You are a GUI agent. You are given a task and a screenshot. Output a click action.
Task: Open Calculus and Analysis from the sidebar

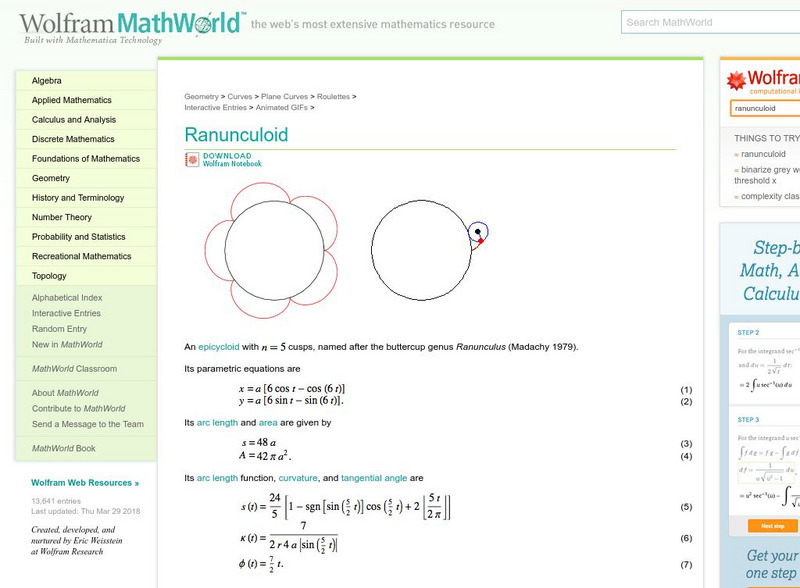click(x=73, y=119)
